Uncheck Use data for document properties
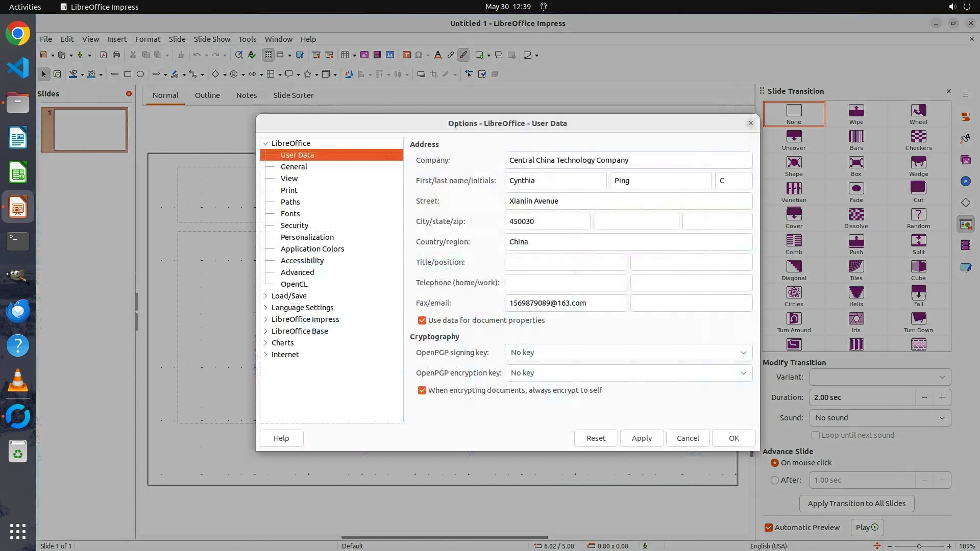 (422, 320)
